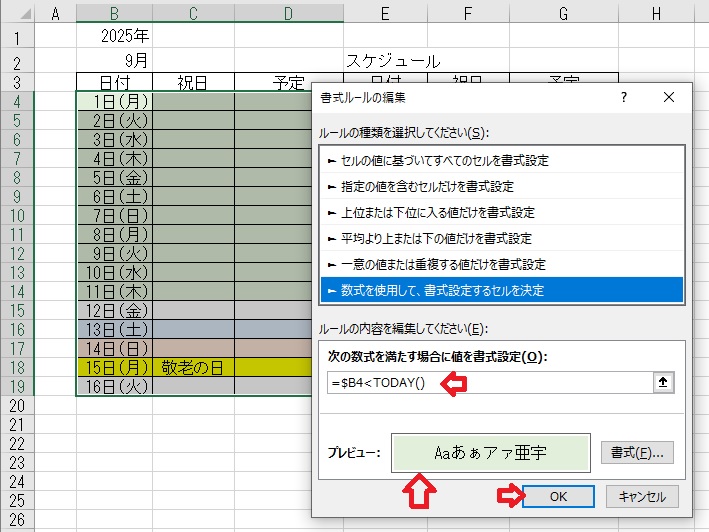
Task: Select row 18 header
Action: coord(17,367)
